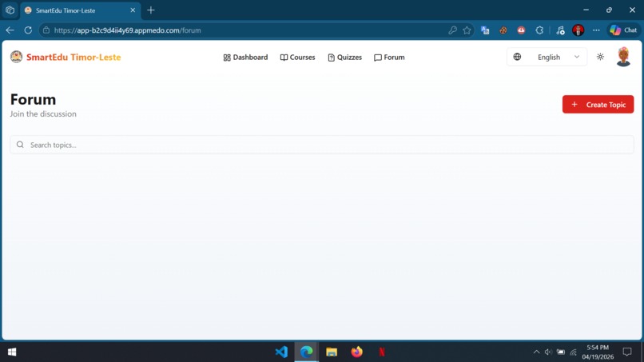644x362 pixels.
Task: Open the browser Settings and more menu
Action: pyautogui.click(x=596, y=30)
